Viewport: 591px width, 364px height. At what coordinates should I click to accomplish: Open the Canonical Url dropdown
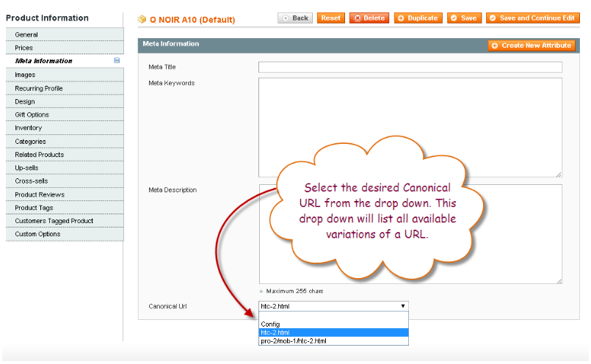coord(333,306)
